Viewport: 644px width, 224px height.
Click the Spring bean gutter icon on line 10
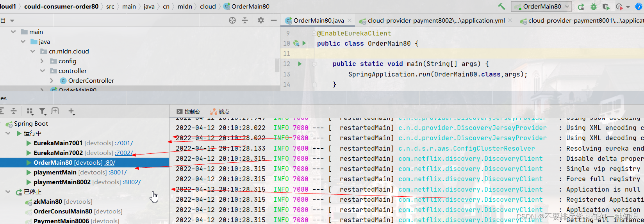click(296, 43)
